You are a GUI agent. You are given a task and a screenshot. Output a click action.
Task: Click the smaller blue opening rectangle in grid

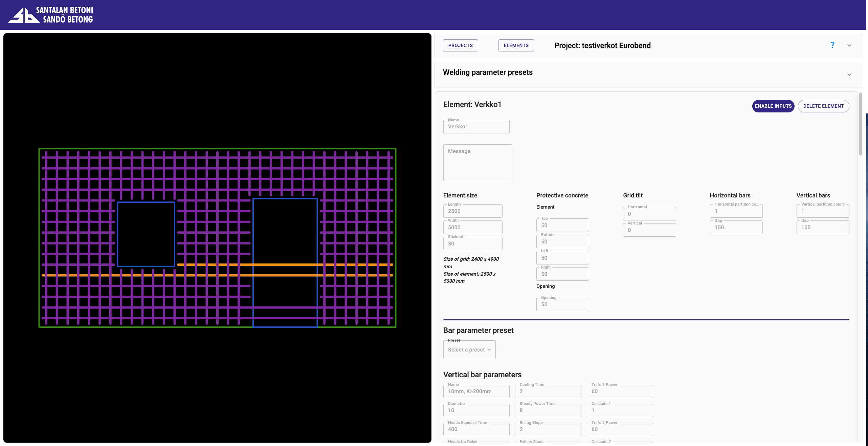click(x=146, y=234)
